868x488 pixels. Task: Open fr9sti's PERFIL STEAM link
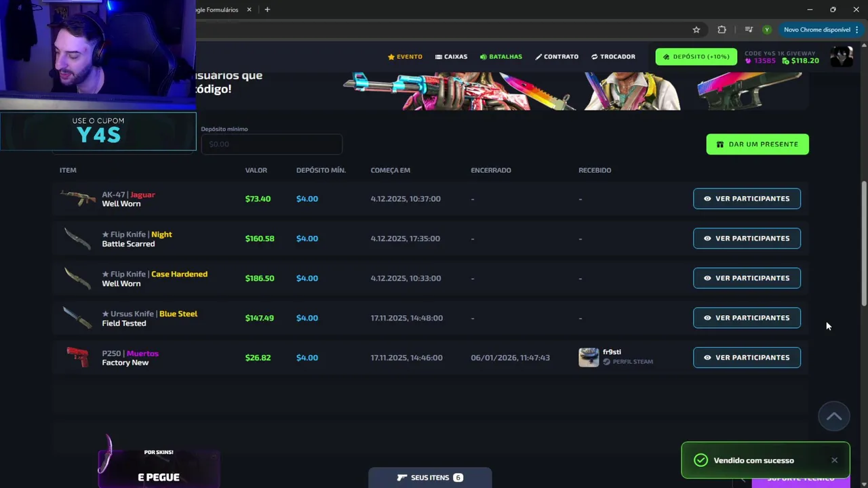pyautogui.click(x=628, y=362)
